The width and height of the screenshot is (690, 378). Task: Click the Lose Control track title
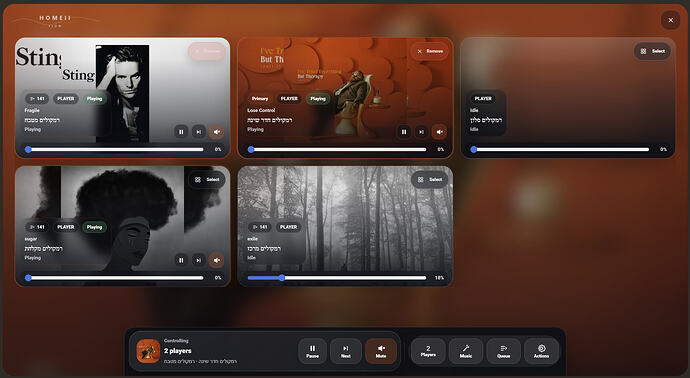click(261, 110)
